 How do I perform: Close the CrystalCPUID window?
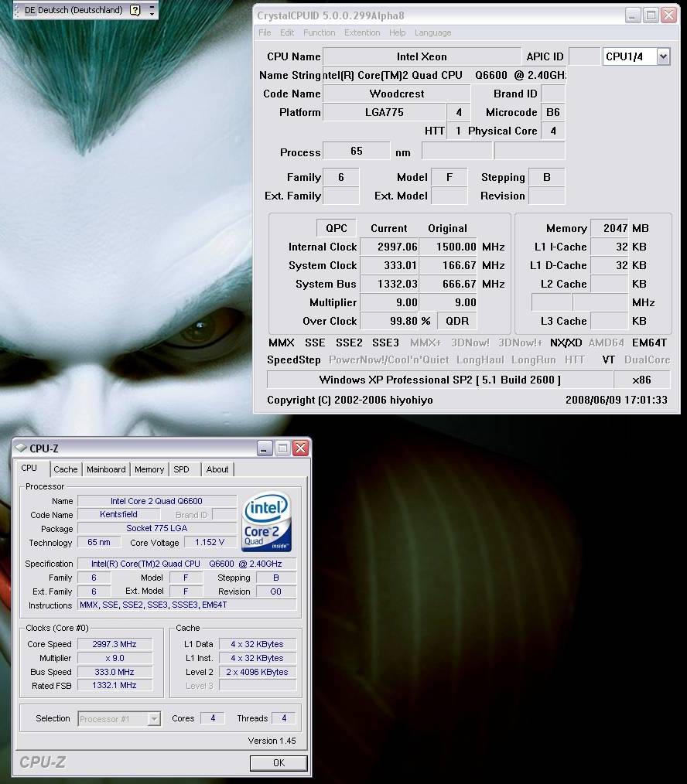(668, 15)
